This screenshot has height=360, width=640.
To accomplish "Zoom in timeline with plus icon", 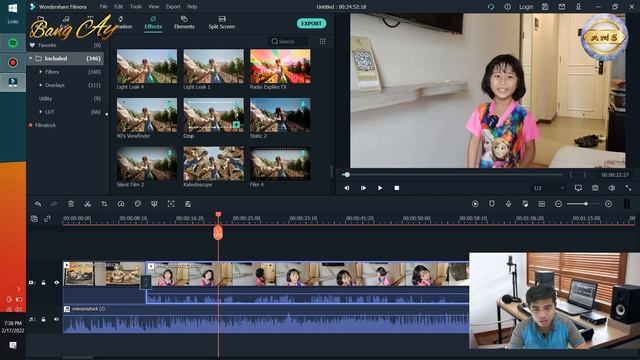I will point(609,204).
